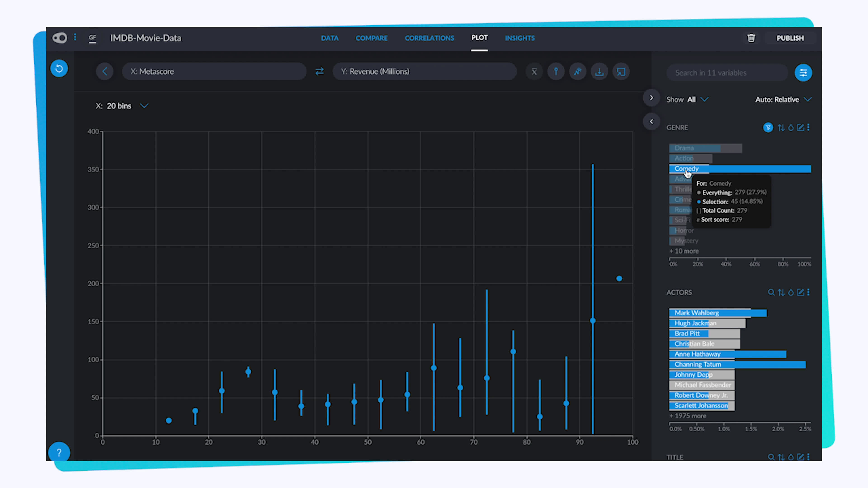Image resolution: width=868 pixels, height=488 pixels.
Task: Switch to the CORRELATIONS tab
Action: (x=429, y=38)
